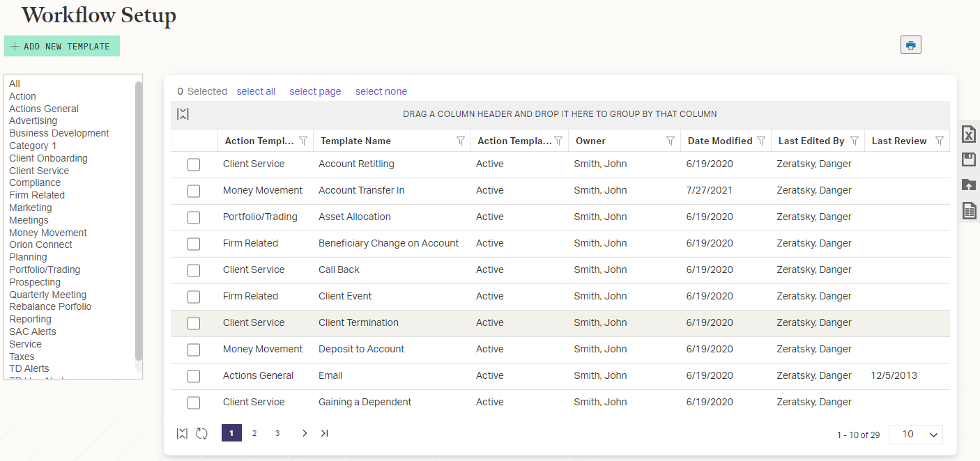This screenshot has width=980, height=461.
Task: Export grid to Excel using export icon
Action: [x=968, y=134]
